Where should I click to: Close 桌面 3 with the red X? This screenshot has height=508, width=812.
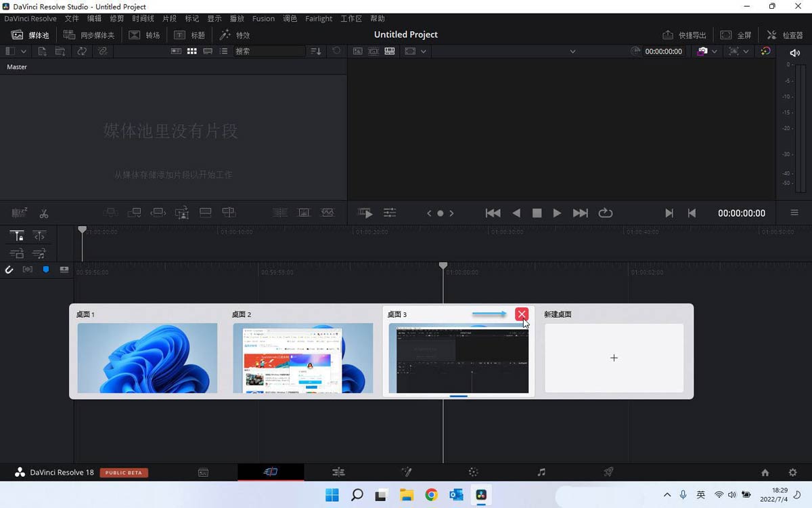pyautogui.click(x=521, y=314)
